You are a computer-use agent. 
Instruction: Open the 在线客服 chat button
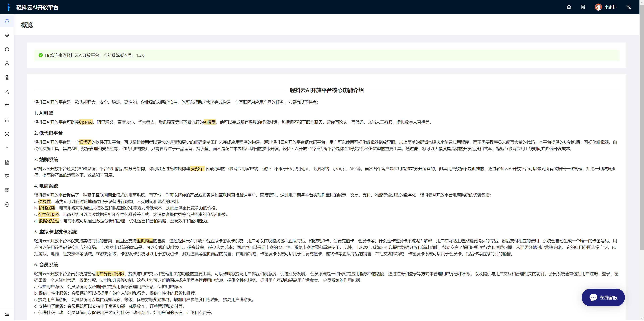coord(603,297)
